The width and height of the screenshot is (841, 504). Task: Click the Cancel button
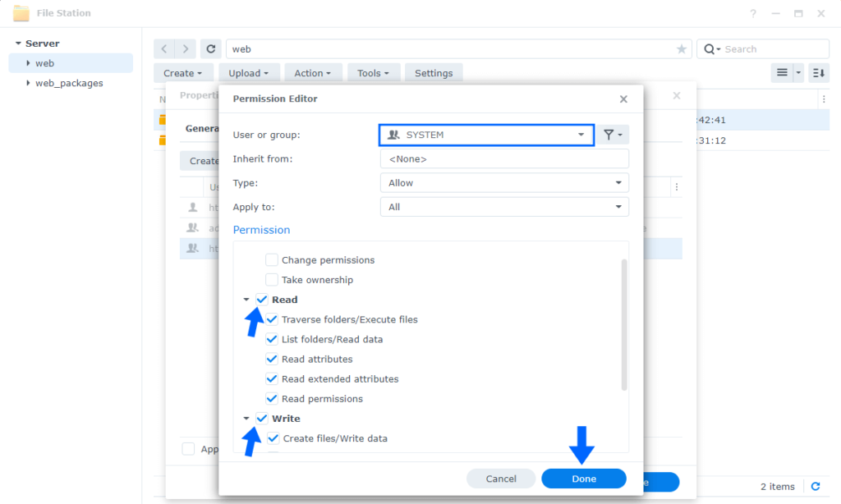[x=501, y=478]
